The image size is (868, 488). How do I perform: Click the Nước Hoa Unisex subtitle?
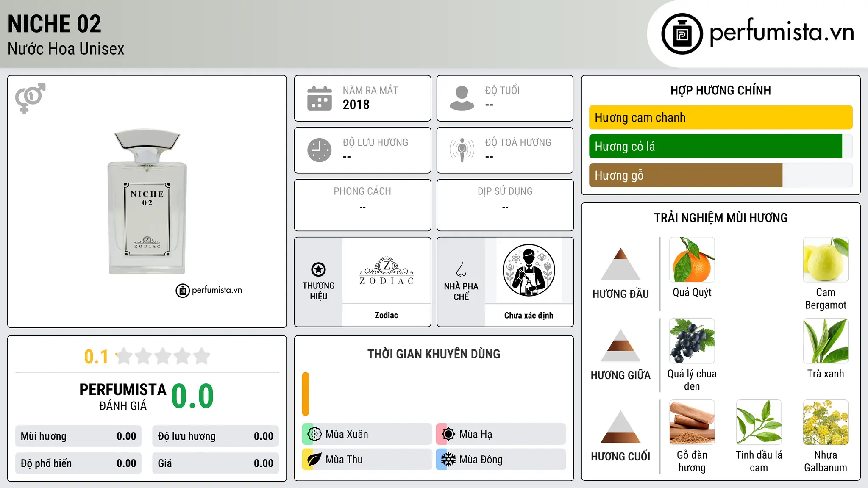(x=66, y=49)
